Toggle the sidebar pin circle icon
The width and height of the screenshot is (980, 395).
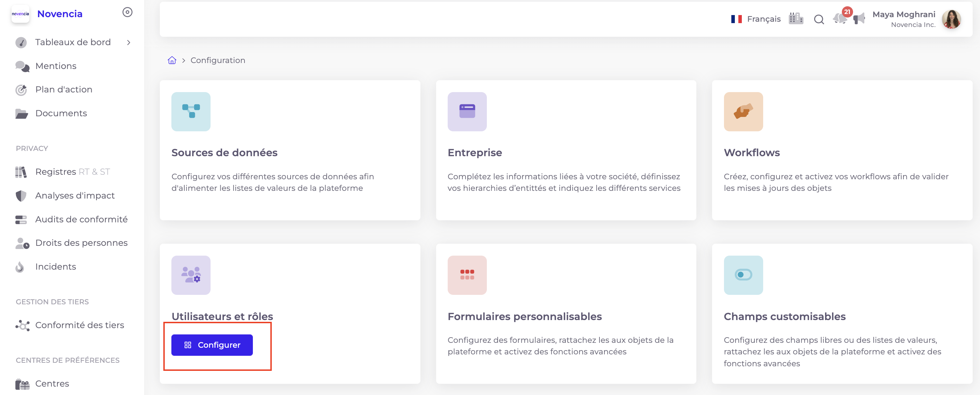[x=127, y=13]
